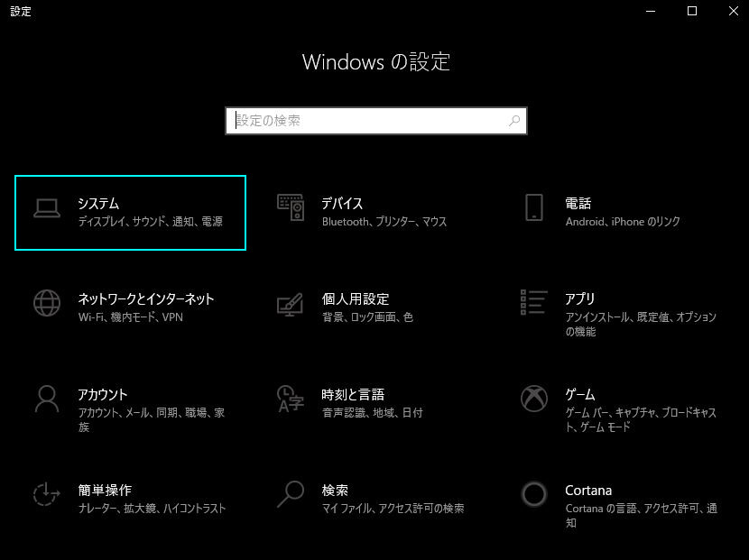Open 検索 settings title

click(x=335, y=491)
